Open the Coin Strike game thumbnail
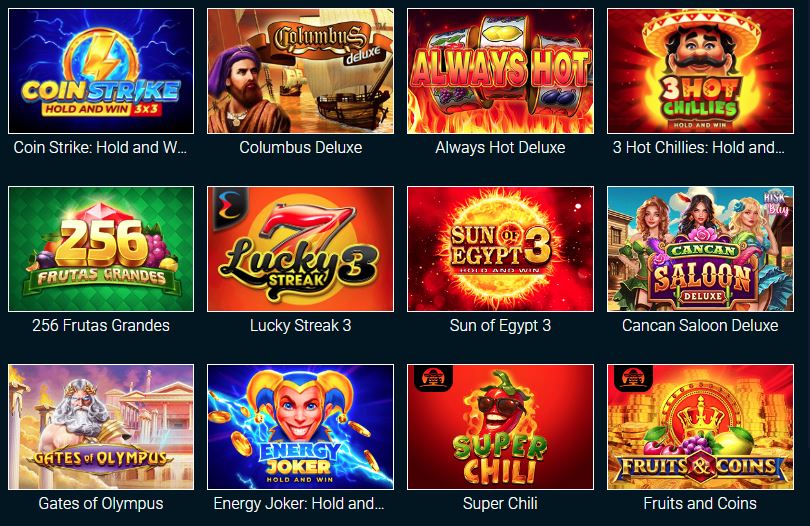 tap(101, 71)
